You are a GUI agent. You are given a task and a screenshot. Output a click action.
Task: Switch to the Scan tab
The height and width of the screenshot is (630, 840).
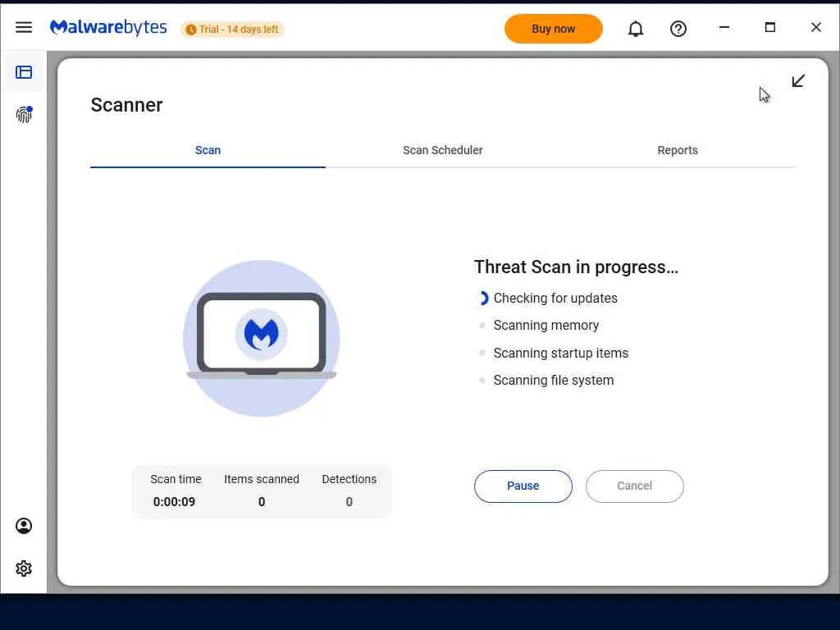[x=208, y=151]
